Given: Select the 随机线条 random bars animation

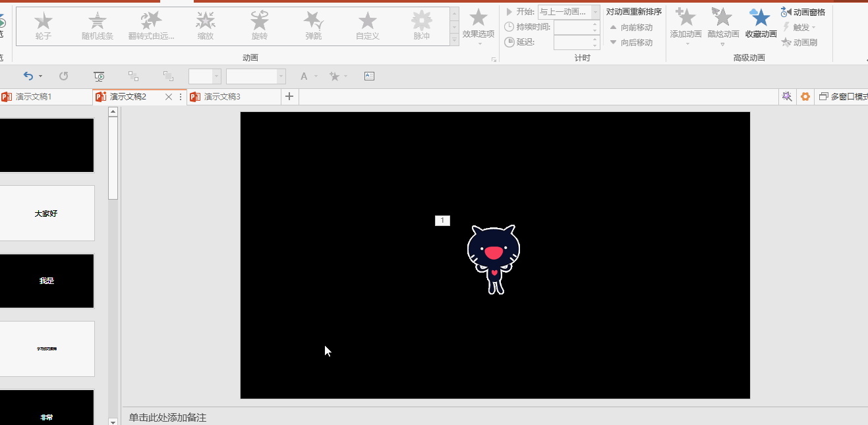Looking at the screenshot, I should pos(98,26).
